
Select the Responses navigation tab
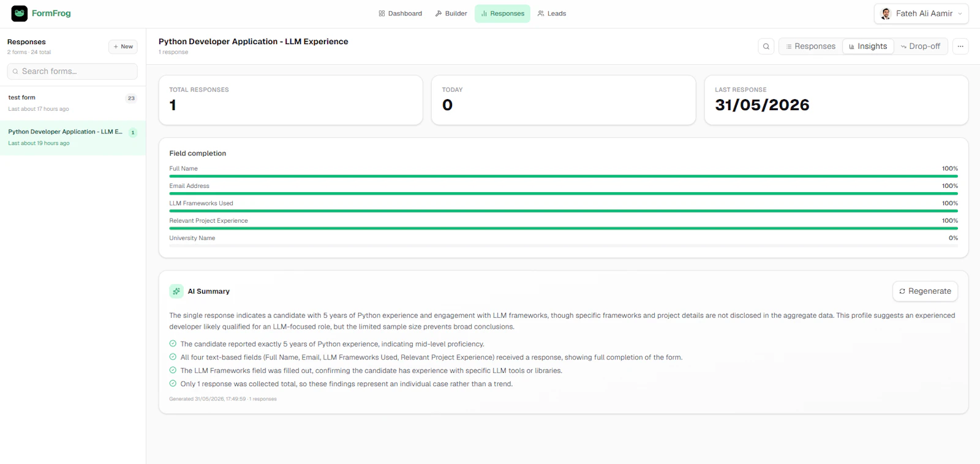502,13
